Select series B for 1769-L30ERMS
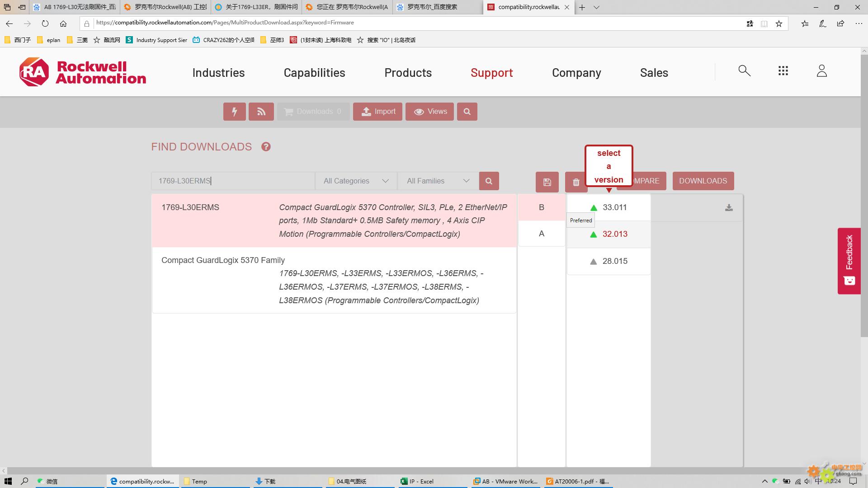868x488 pixels. (x=541, y=207)
